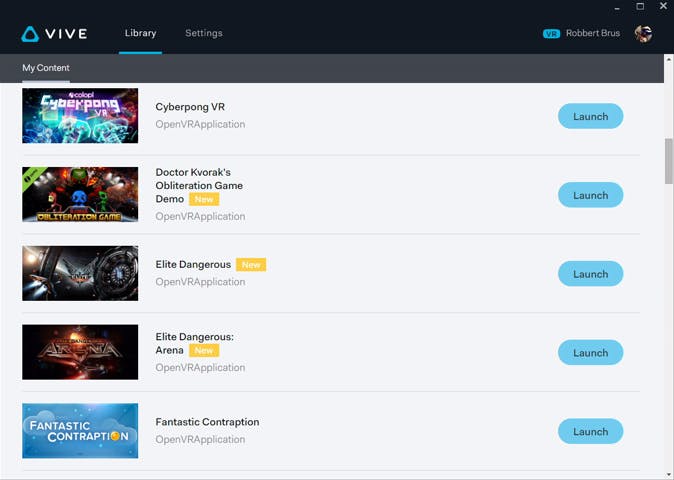
Task: Click OpenVRApplication under Fantastic Contraption
Action: [200, 440]
